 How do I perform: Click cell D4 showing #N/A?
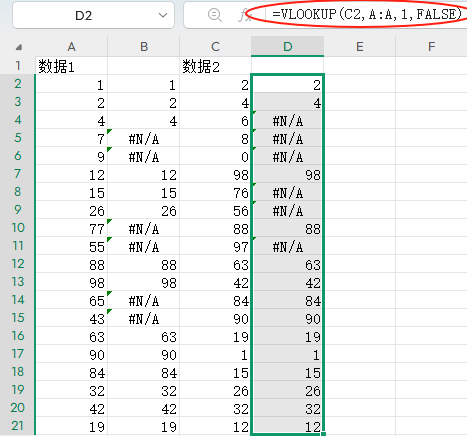tap(287, 120)
